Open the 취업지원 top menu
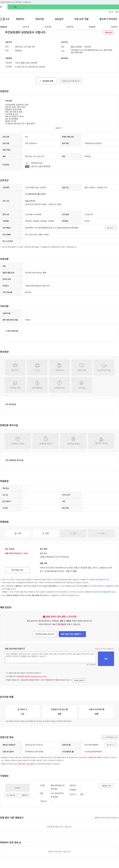Image resolution: width=119 pixels, height=868 pixels. click(40, 19)
